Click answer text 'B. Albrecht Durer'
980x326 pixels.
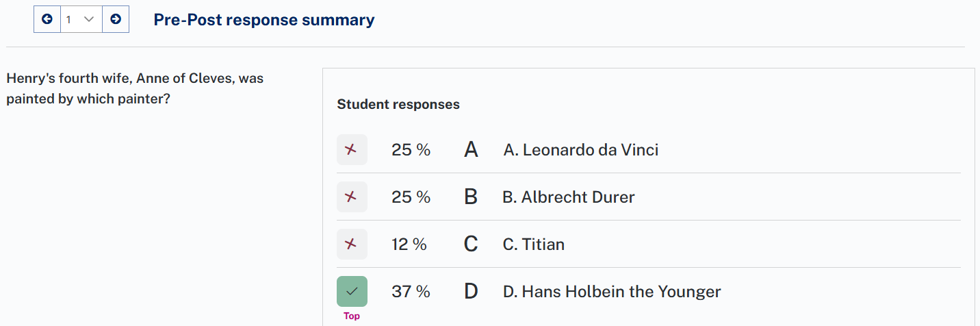tap(568, 197)
